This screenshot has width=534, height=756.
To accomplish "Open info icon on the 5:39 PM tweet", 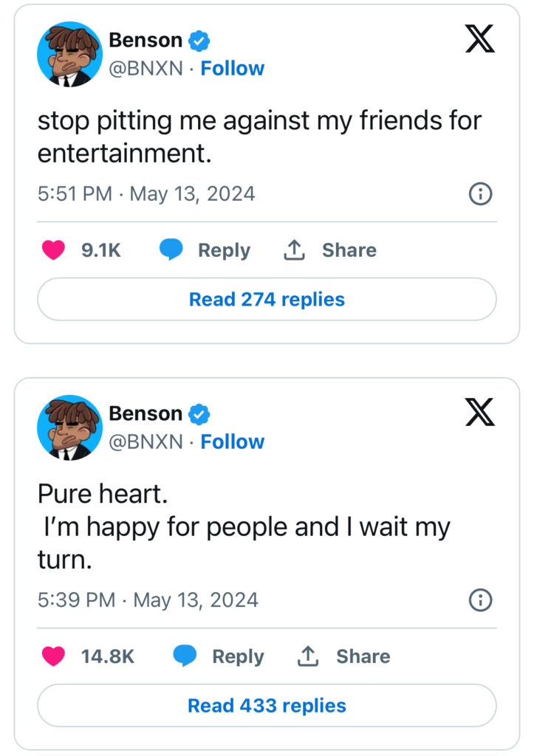I will tap(480, 599).
